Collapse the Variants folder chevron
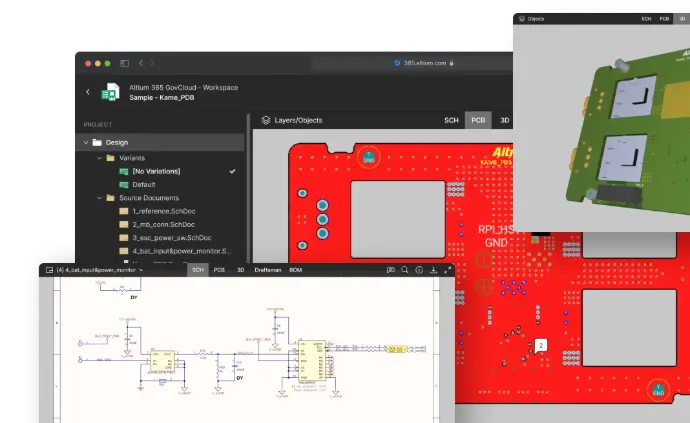This screenshot has width=690, height=423. tap(99, 158)
